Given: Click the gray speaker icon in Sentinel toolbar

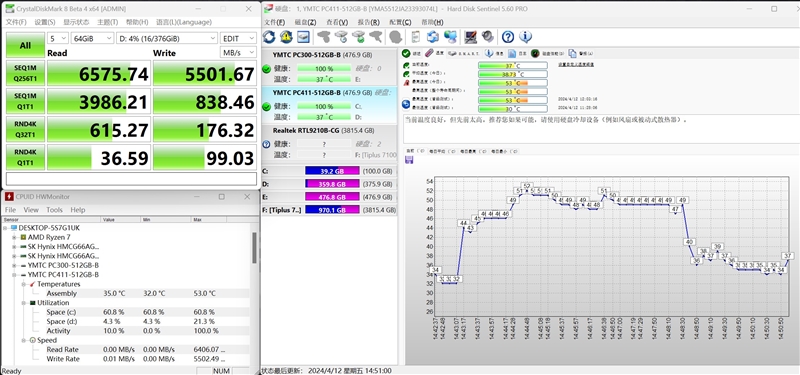Looking at the screenshot, I should click(488, 37).
